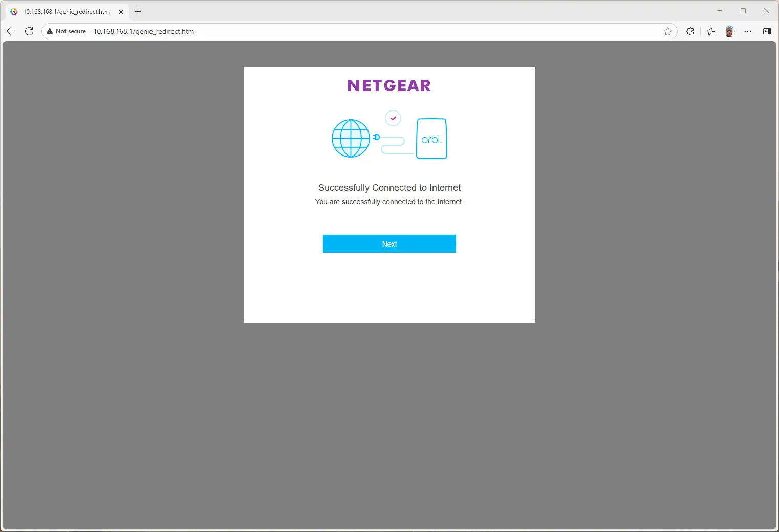This screenshot has height=532, width=779.
Task: Refresh the current page
Action: pos(29,31)
